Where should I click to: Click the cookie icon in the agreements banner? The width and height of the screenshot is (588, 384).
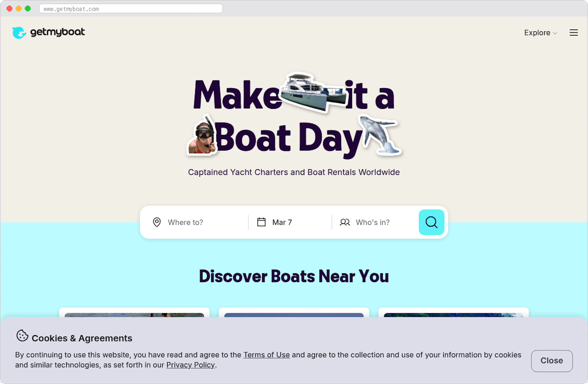22,336
